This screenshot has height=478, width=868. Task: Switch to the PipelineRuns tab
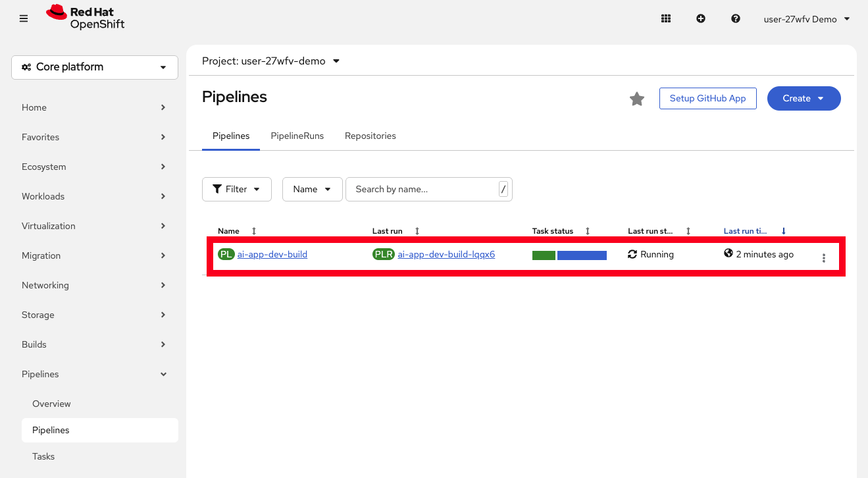click(x=297, y=136)
